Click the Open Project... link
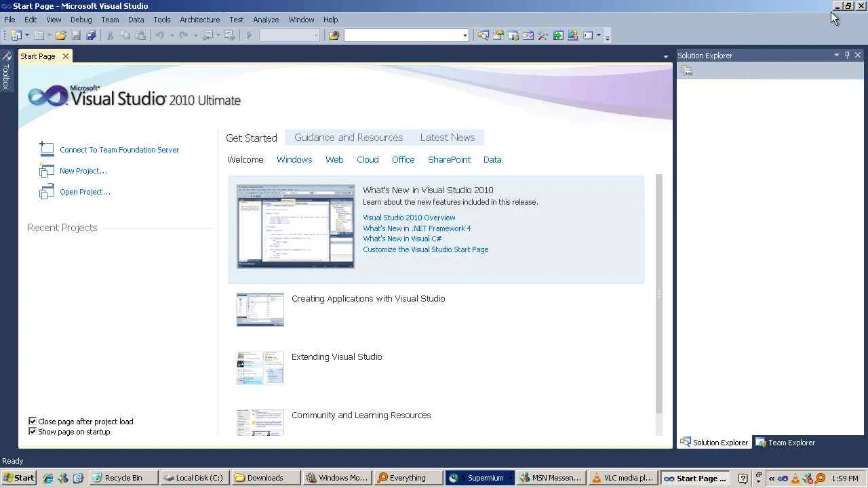Screen dimensions: 868x488 click(x=85, y=192)
